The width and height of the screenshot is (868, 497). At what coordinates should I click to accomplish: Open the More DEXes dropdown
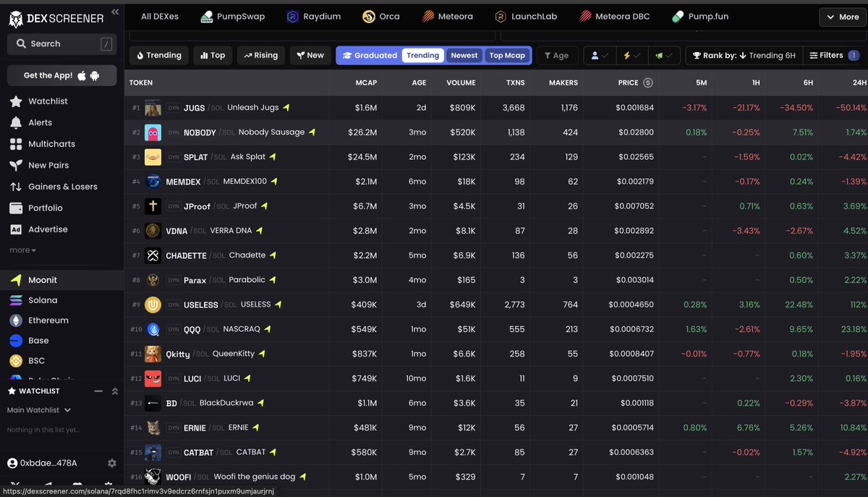[x=843, y=17]
